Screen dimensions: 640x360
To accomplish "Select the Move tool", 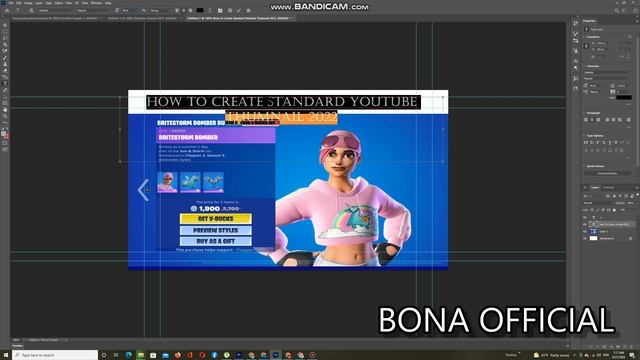I will pyautogui.click(x=5, y=25).
